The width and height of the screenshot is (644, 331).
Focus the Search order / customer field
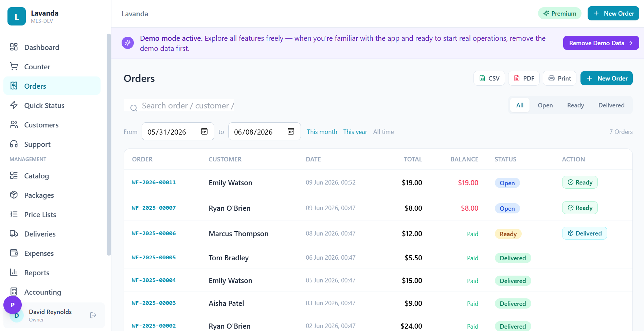179,105
